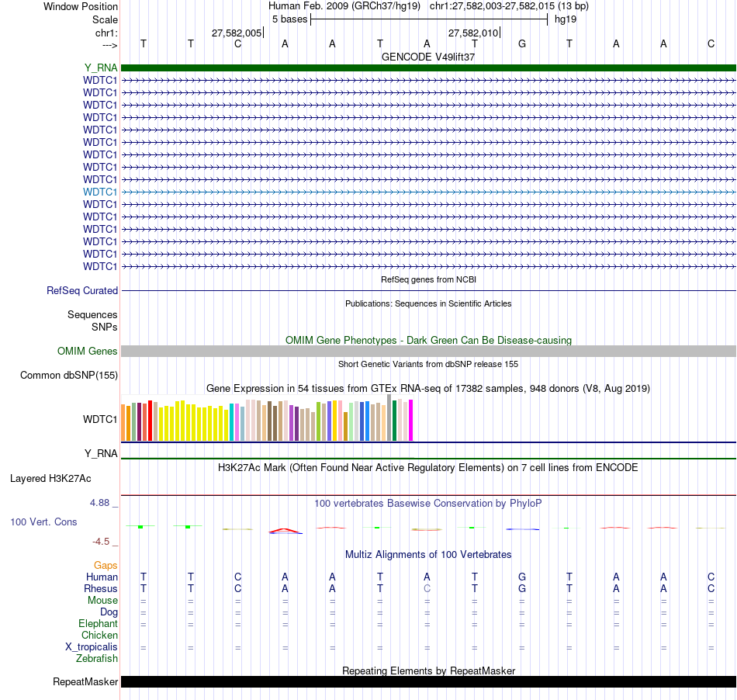
Task: Click the "OMIM Genes" track label
Action: 88,352
